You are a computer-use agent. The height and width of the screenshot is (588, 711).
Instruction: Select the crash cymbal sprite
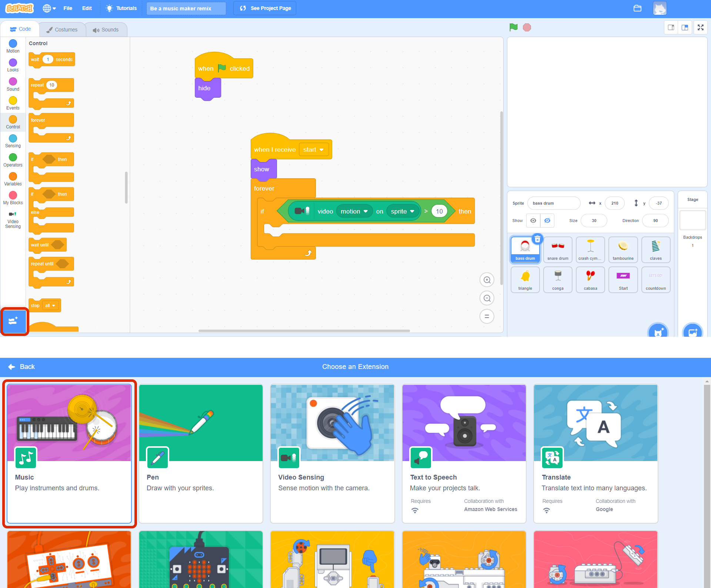[x=590, y=250]
